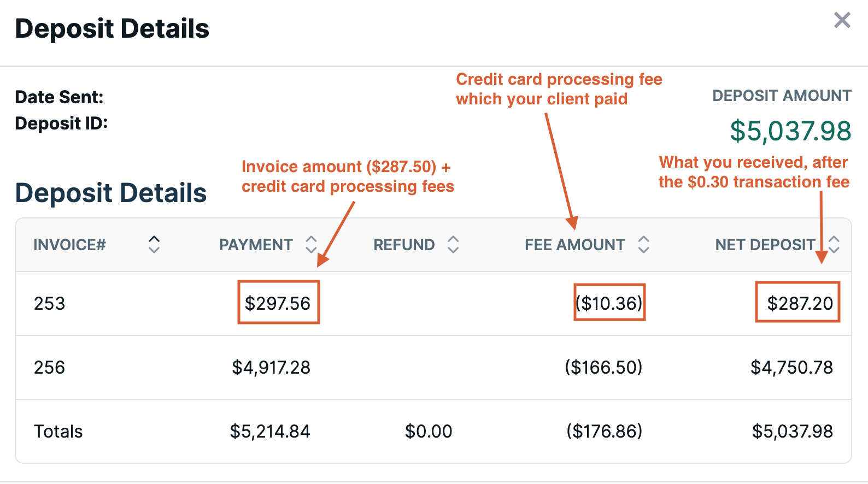Click the up arrow on the PAYMENT sorter
The image size is (868, 484).
[x=311, y=239]
